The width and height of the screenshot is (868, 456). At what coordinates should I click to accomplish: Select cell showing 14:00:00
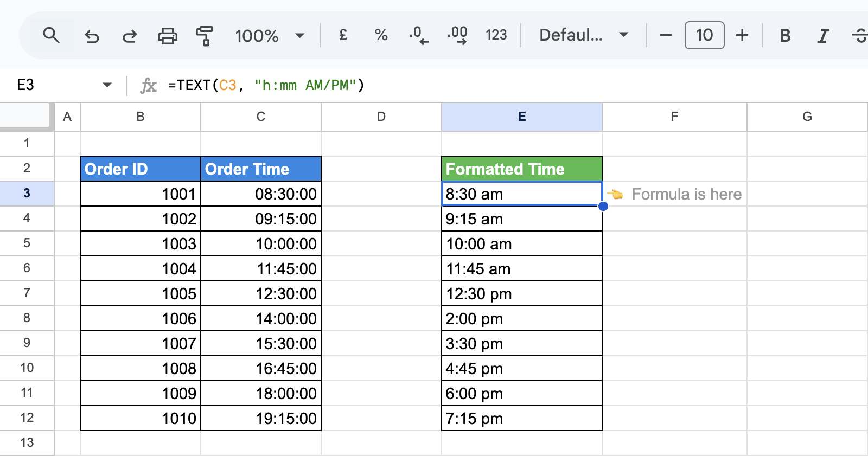coord(261,318)
